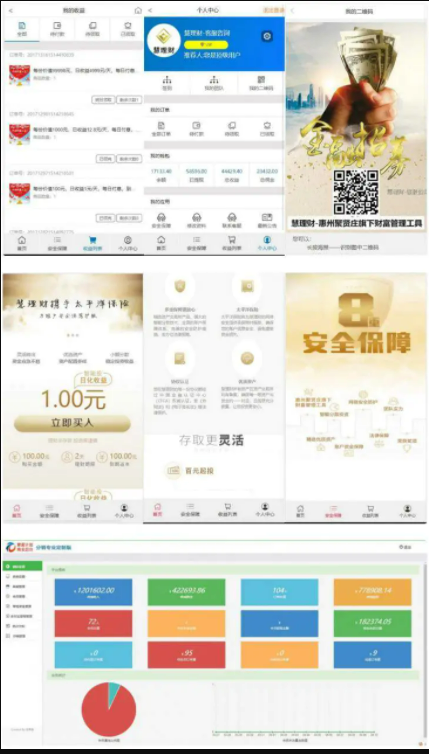Click the orange 退出登录 link in 个人中心

click(273, 10)
